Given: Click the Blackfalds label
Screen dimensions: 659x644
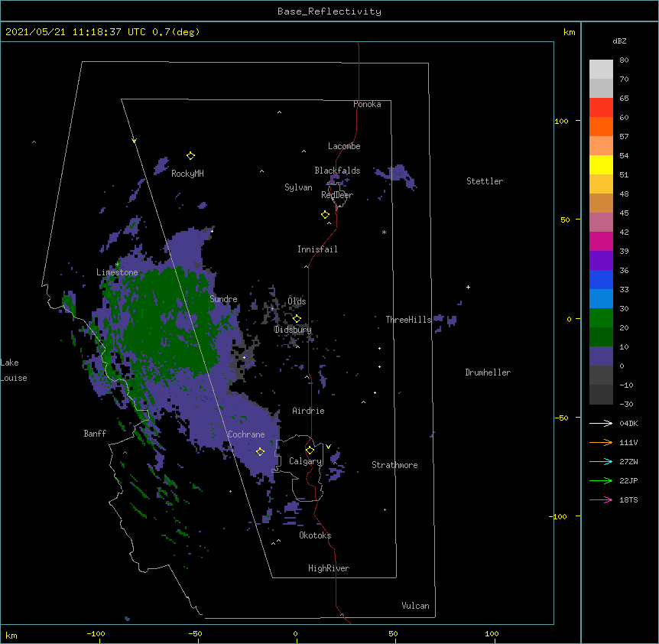Looking at the screenshot, I should coord(337,171).
